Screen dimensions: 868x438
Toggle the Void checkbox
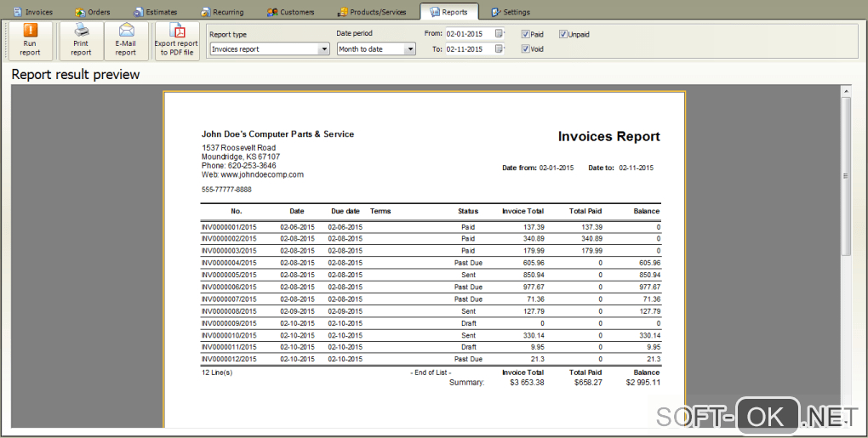(526, 49)
